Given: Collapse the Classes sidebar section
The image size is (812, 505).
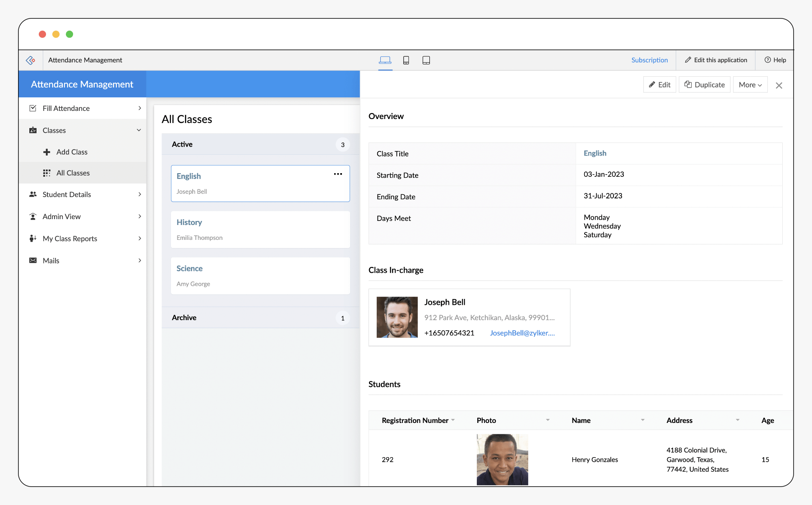Looking at the screenshot, I should pos(138,130).
